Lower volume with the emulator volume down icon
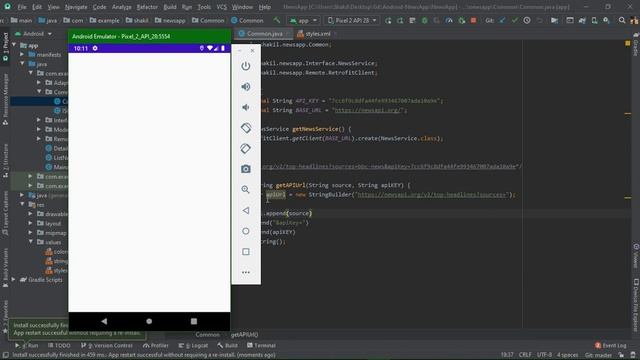 click(x=246, y=107)
